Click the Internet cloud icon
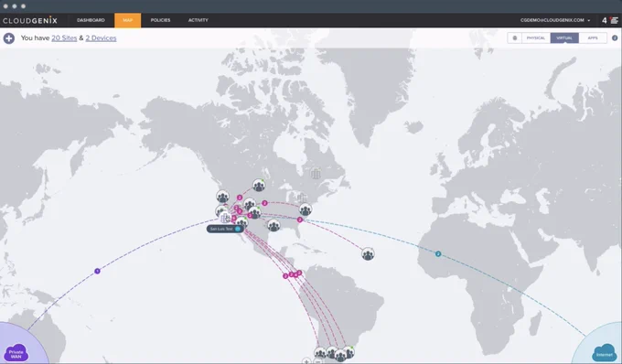 pyautogui.click(x=604, y=352)
